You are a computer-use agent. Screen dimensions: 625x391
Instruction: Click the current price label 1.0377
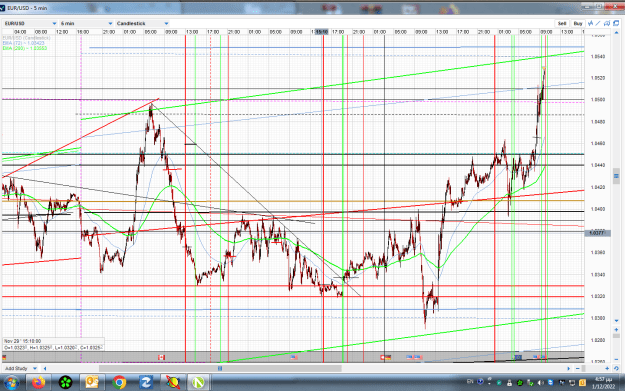tap(597, 233)
